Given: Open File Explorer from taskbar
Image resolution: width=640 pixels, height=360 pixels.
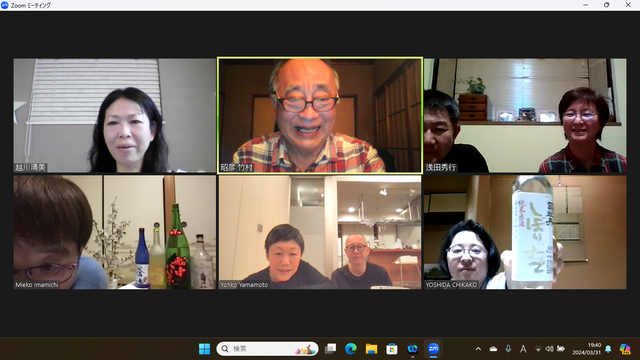Looking at the screenshot, I should (371, 349).
